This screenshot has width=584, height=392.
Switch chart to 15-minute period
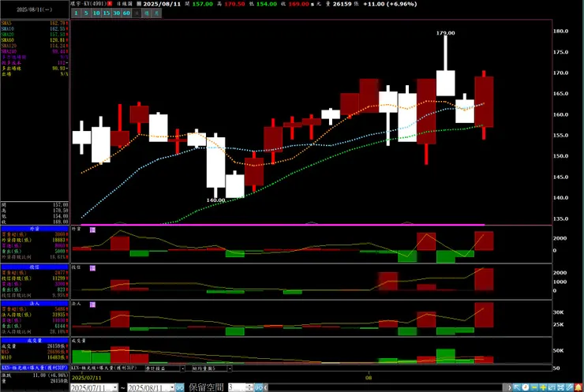107,13
